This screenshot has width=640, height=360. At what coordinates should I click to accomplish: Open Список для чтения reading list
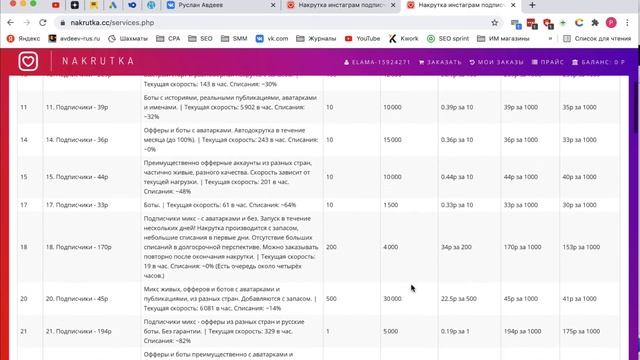click(x=597, y=38)
